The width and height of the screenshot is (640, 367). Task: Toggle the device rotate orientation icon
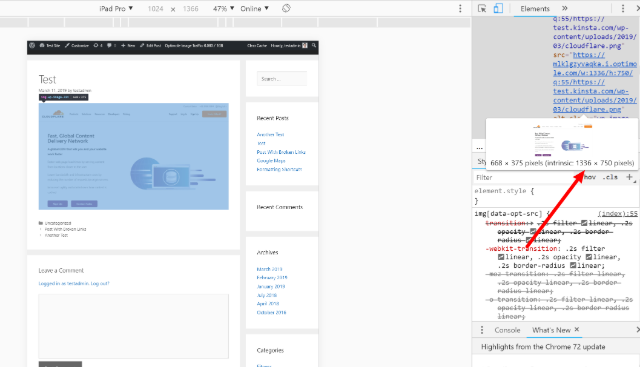286,8
